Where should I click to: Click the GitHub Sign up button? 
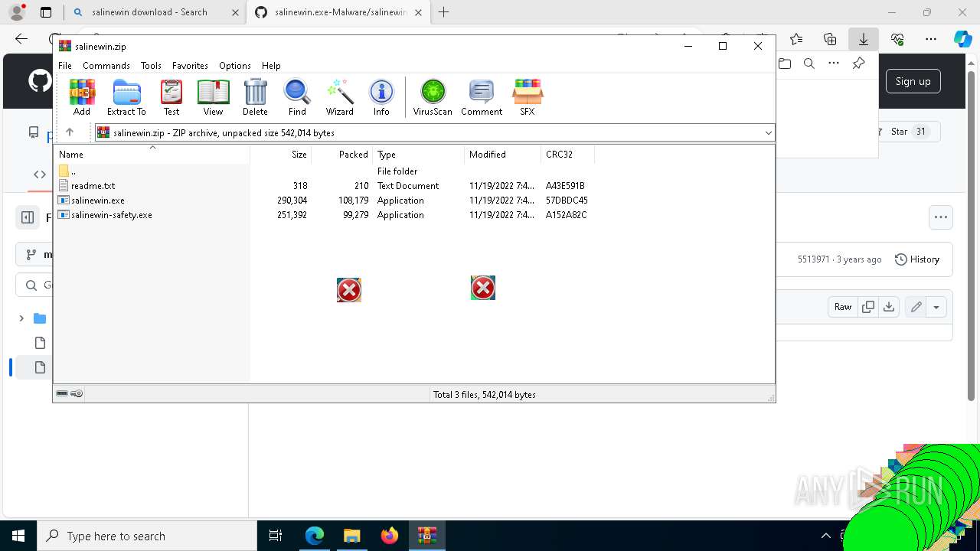[x=913, y=81]
